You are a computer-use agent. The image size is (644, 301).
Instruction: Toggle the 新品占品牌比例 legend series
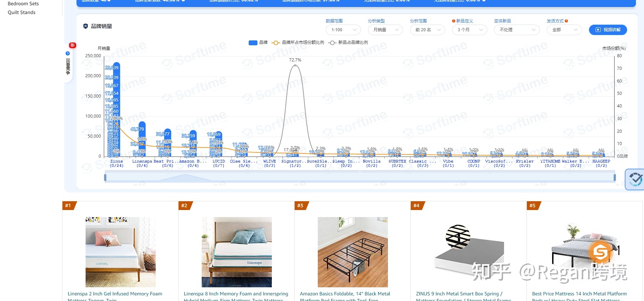point(348,42)
